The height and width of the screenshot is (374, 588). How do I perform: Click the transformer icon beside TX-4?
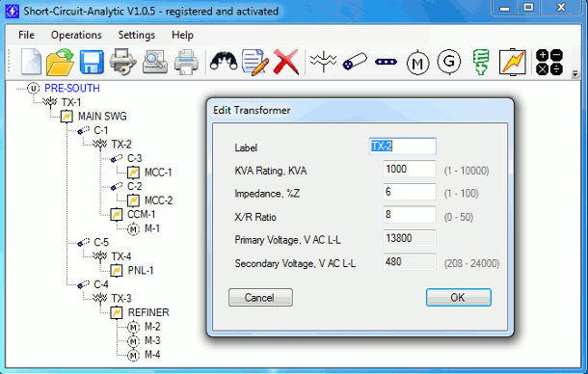pos(99,256)
